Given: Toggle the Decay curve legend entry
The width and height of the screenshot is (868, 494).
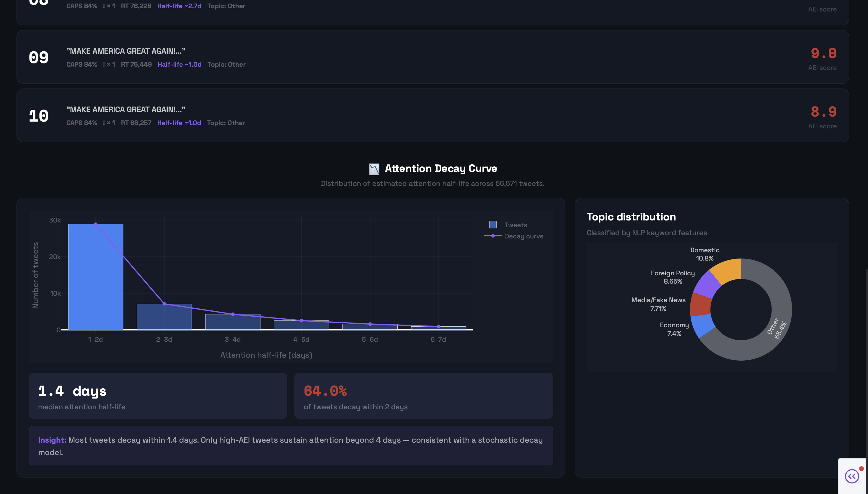Looking at the screenshot, I should pos(523,236).
